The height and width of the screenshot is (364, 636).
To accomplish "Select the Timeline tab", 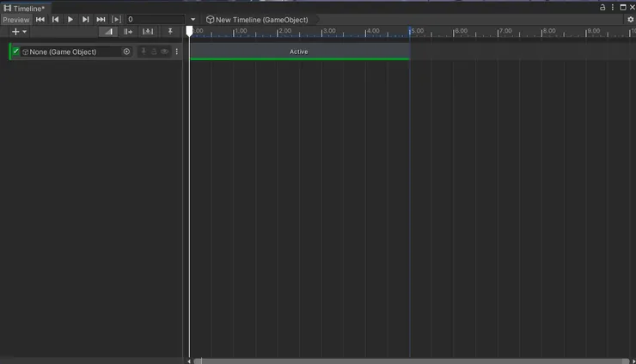I will (x=24, y=8).
